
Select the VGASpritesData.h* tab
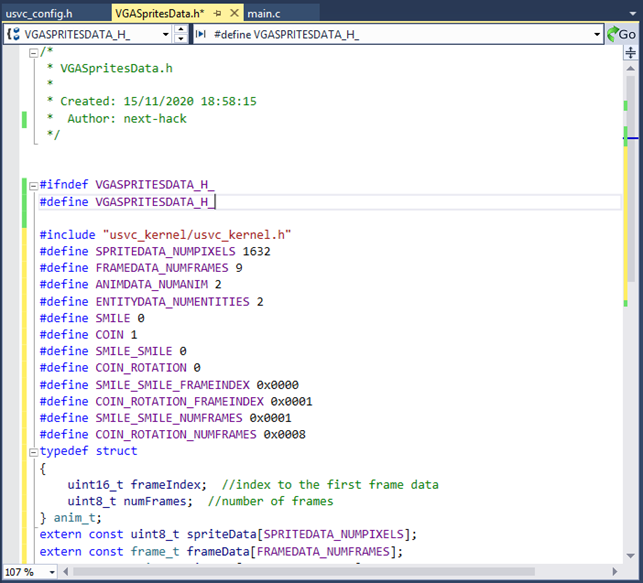tap(160, 14)
